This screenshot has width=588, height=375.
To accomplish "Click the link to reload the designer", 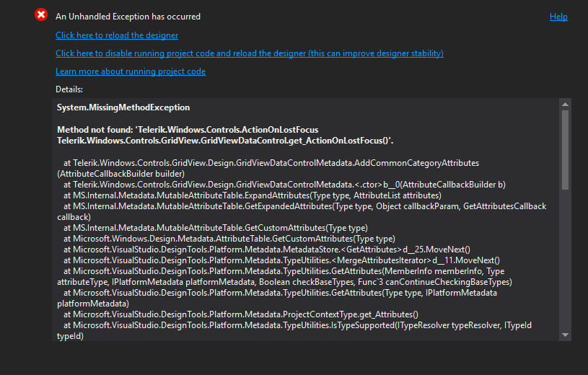I will pos(117,35).
